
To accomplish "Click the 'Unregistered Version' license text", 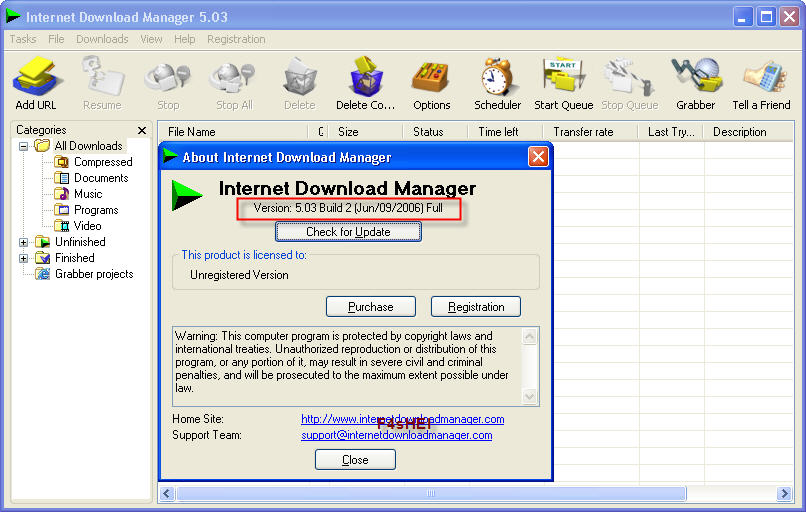I will pos(239,275).
